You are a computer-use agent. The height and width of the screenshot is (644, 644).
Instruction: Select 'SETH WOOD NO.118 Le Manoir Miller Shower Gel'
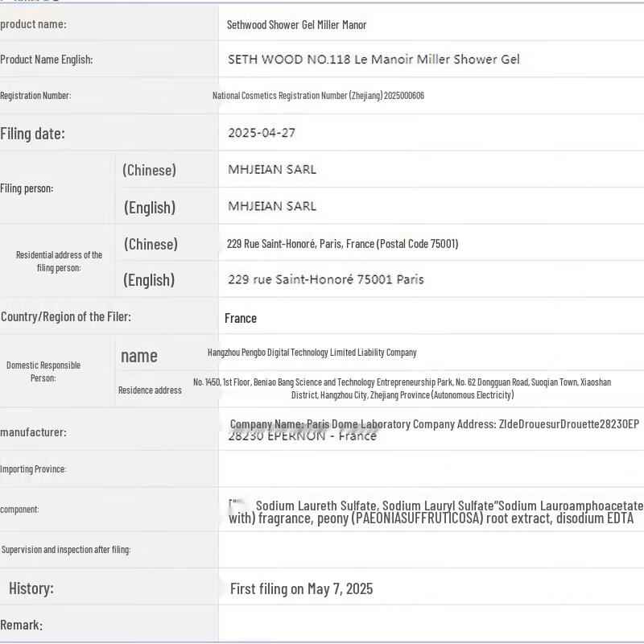click(x=374, y=60)
